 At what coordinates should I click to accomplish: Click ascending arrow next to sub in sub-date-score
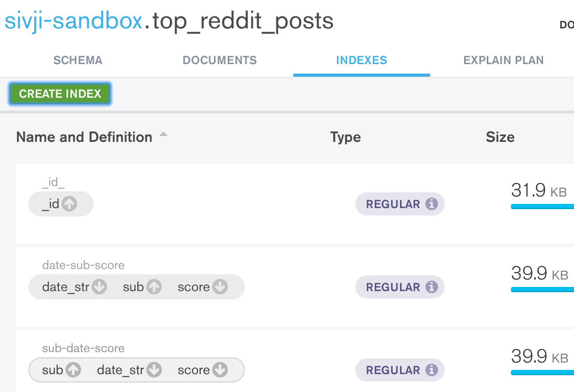coord(73,370)
